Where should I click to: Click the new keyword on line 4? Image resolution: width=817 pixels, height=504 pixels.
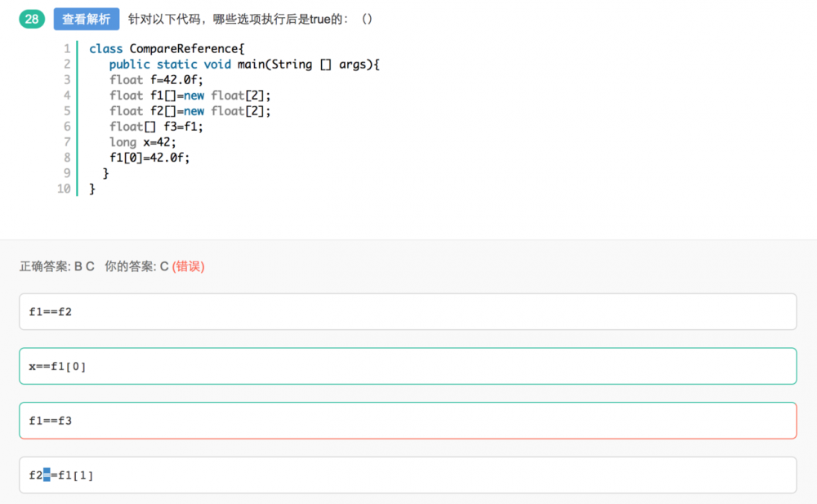[194, 95]
